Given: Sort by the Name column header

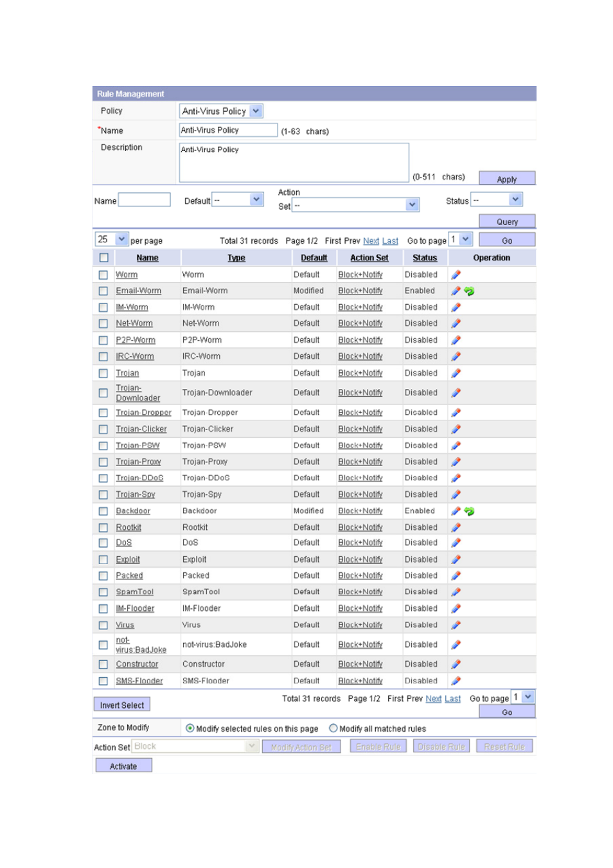Looking at the screenshot, I should [147, 258].
